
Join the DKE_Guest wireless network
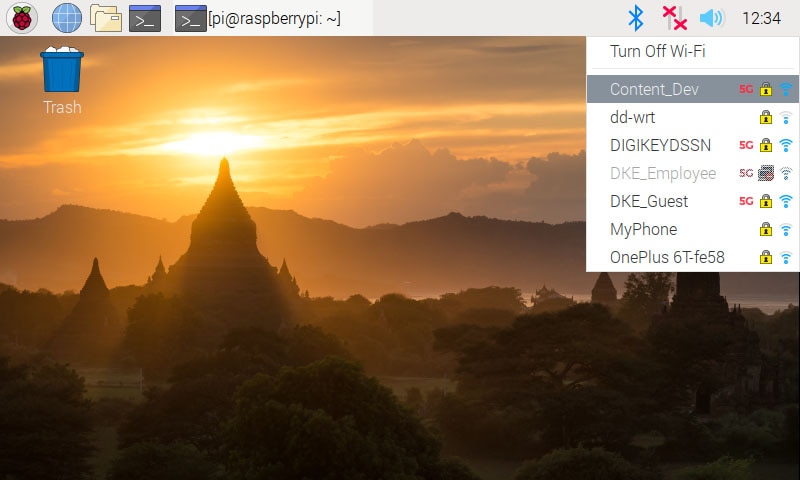[x=693, y=201]
